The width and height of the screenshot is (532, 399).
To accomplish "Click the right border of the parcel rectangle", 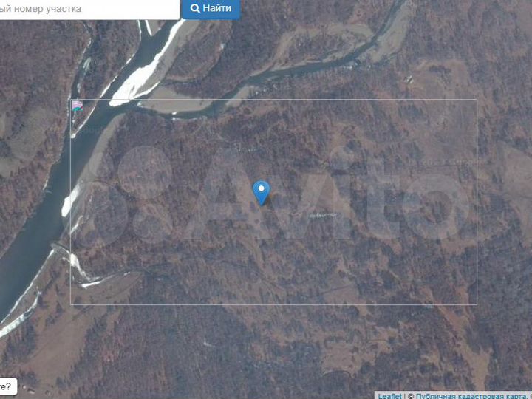I will click(x=477, y=202).
